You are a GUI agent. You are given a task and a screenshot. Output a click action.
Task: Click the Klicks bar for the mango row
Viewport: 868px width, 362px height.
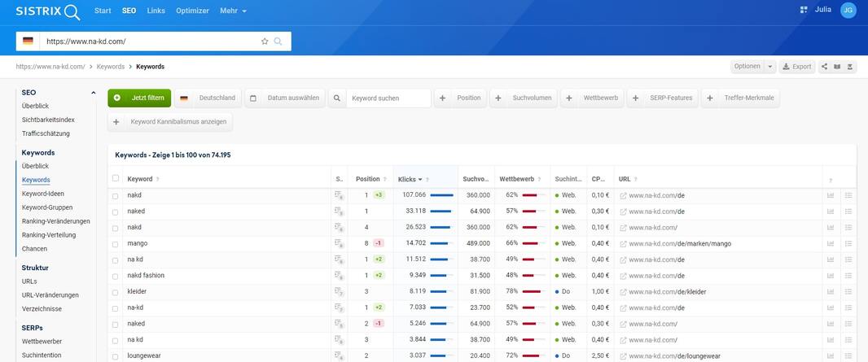pyautogui.click(x=441, y=243)
